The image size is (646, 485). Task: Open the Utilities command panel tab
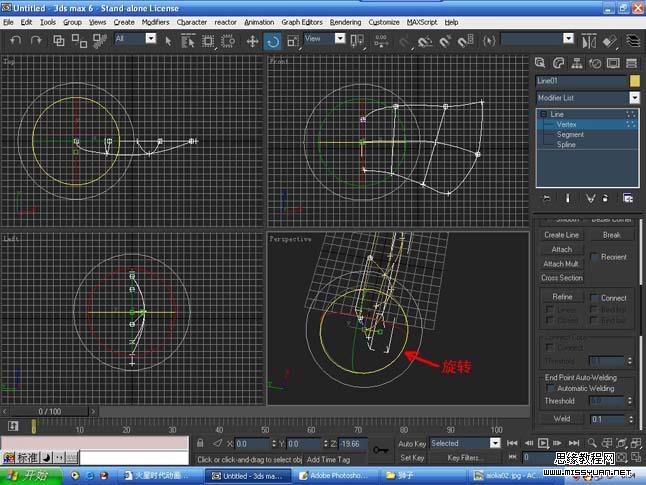[631, 63]
